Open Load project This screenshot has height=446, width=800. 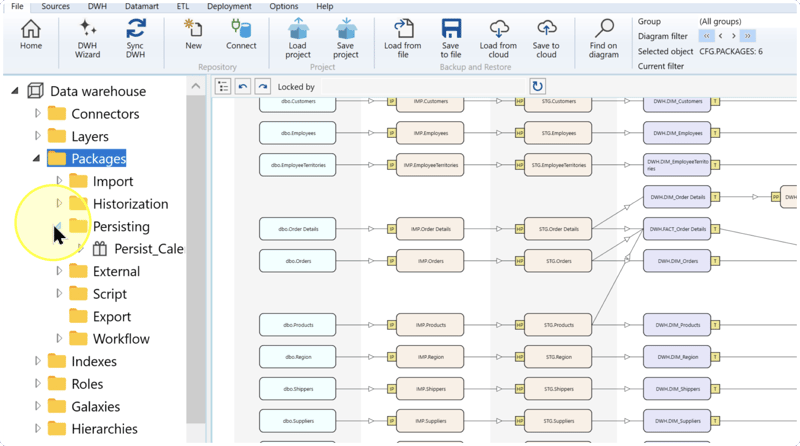point(298,39)
